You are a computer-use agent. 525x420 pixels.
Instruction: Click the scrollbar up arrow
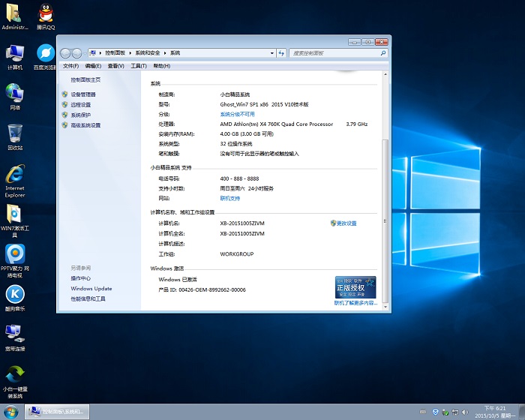(x=385, y=74)
